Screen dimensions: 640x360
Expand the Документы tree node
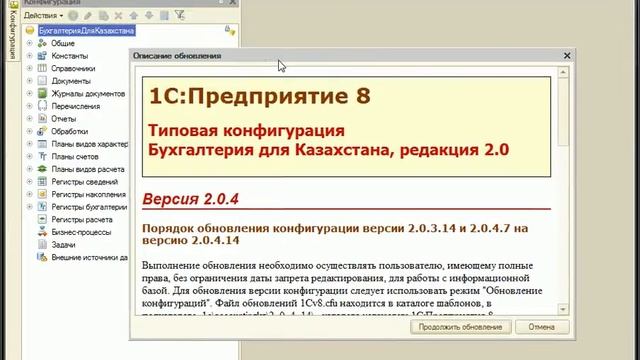29,81
